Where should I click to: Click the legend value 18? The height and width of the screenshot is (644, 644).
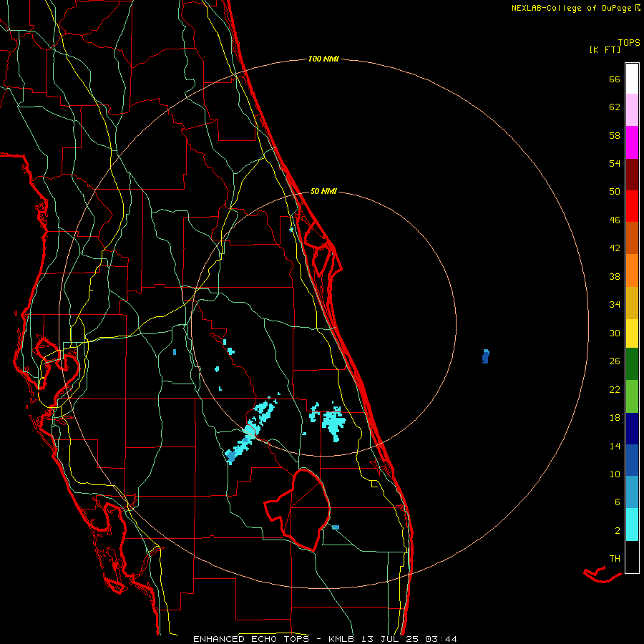615,418
